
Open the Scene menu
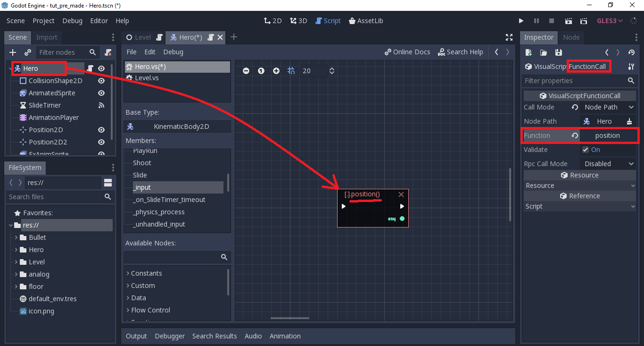15,21
